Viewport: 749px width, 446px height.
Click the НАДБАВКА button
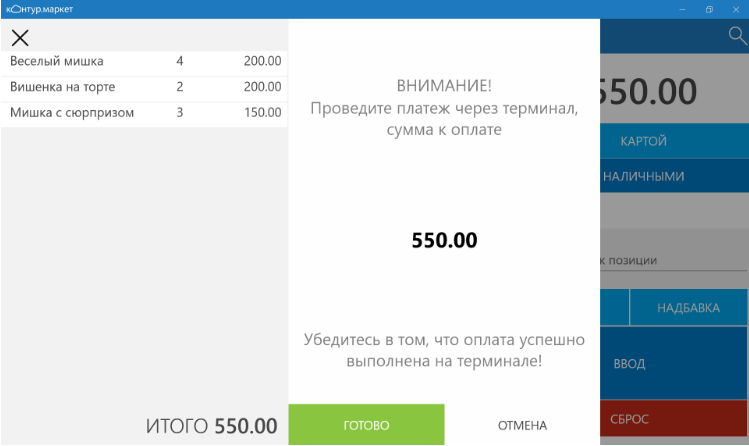click(x=688, y=308)
